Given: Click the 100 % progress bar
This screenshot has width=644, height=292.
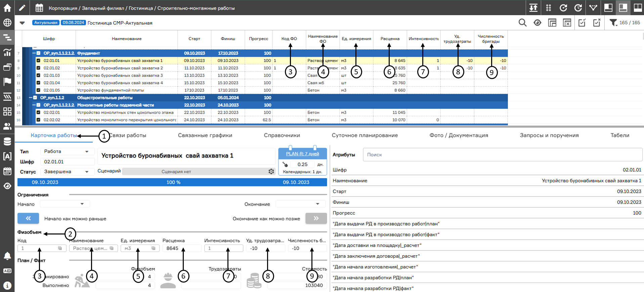Looking at the screenshot, I should pos(172,182).
